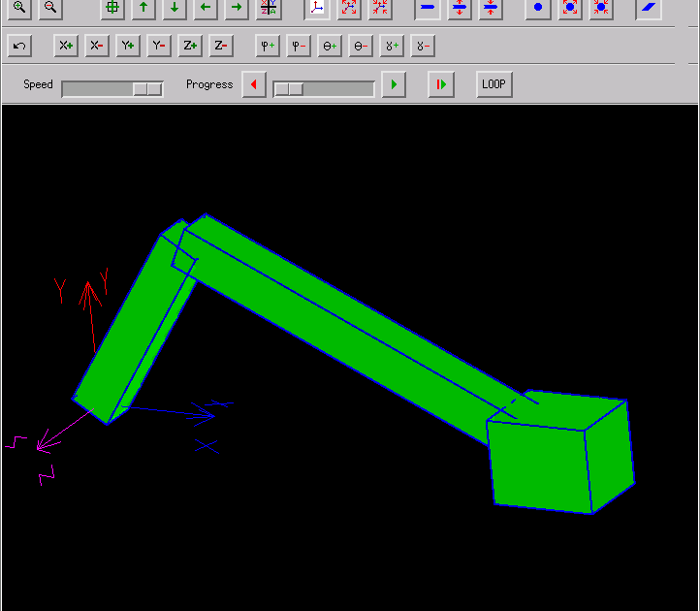Click the plain blue dot icon

coord(538,8)
